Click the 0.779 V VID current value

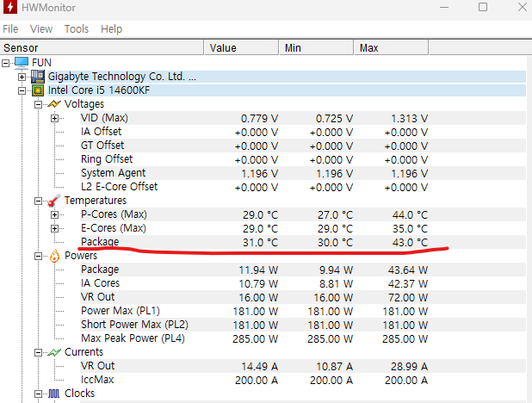click(260, 119)
